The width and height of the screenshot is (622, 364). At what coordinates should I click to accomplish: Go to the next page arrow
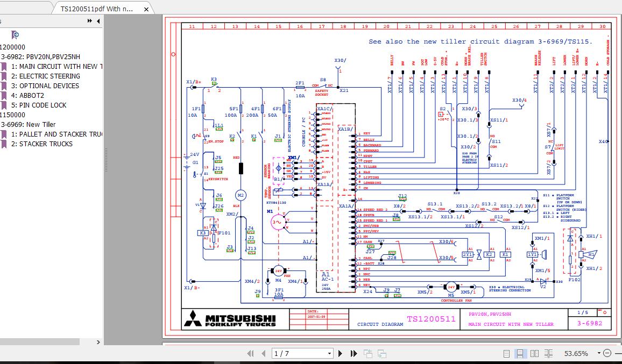[341, 353]
